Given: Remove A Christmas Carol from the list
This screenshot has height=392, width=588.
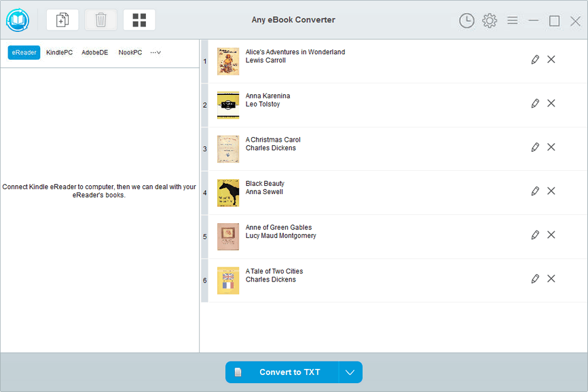Looking at the screenshot, I should [551, 147].
